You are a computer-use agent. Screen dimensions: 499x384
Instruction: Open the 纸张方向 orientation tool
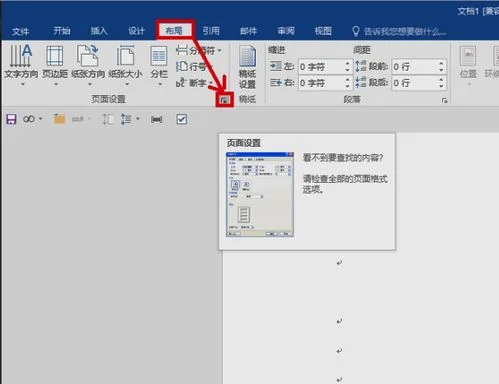tap(88, 65)
